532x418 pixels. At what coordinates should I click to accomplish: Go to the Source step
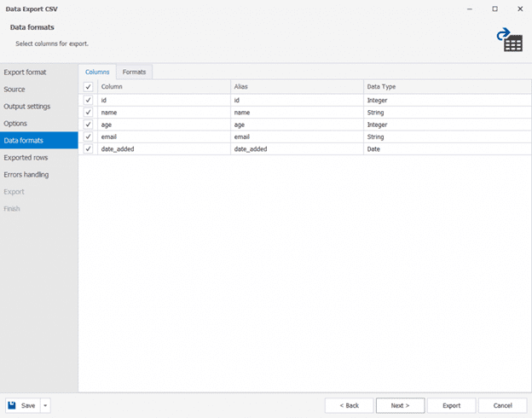click(x=14, y=90)
